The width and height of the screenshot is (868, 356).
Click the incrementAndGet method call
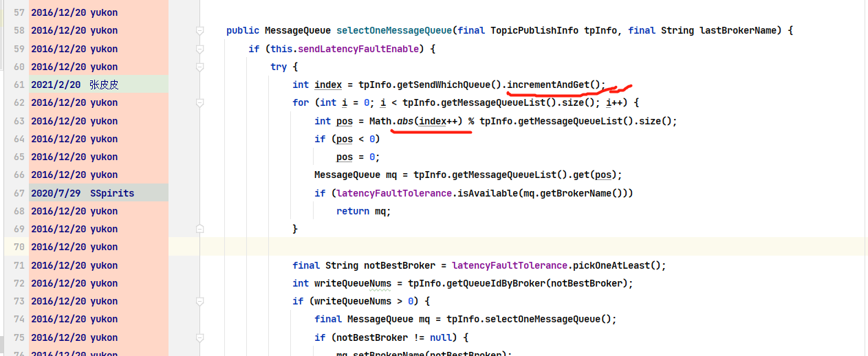point(548,85)
